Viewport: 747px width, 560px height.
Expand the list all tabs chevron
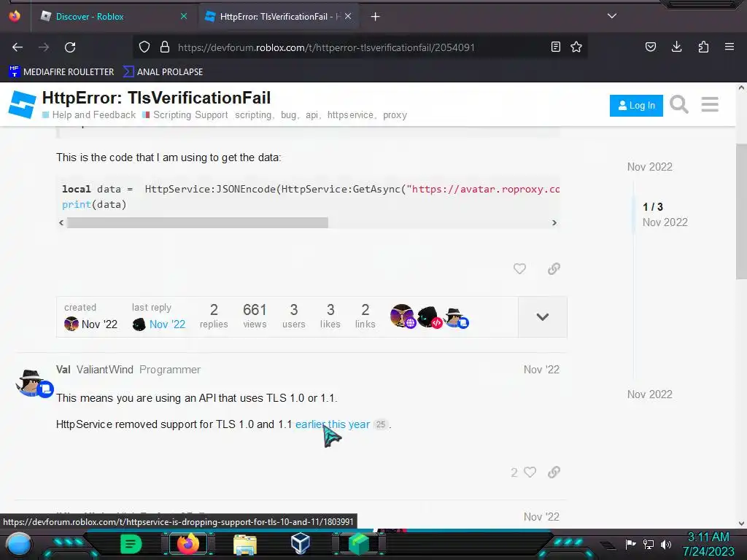point(612,16)
